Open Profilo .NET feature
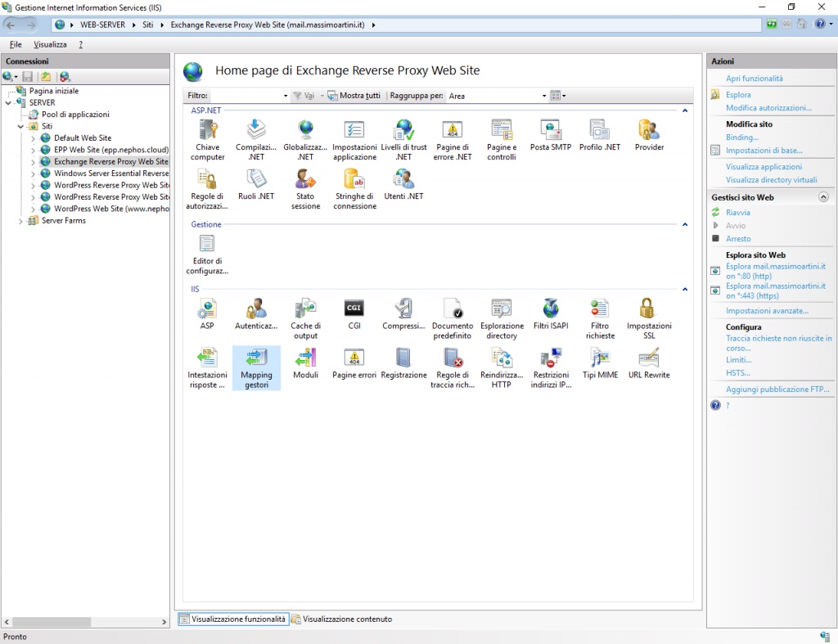Image resolution: width=838 pixels, height=644 pixels. click(600, 135)
